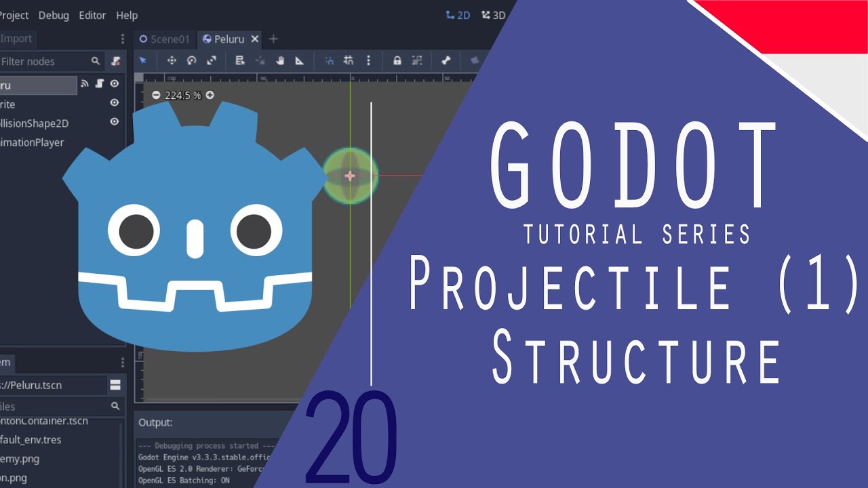The height and width of the screenshot is (488, 868).
Task: Group the selected node's children
Action: (x=417, y=60)
